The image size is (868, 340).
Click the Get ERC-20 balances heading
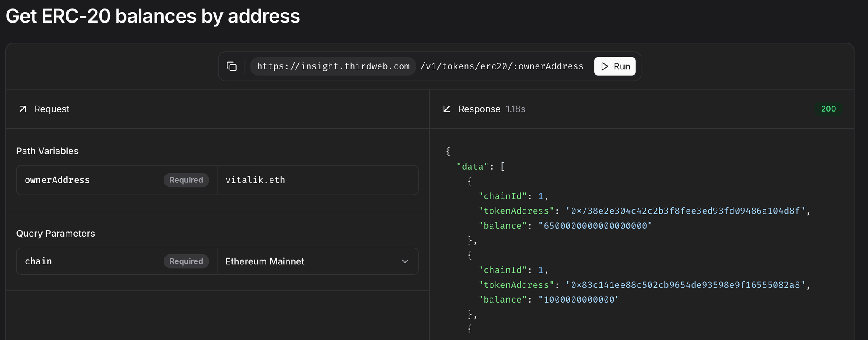[x=153, y=17]
